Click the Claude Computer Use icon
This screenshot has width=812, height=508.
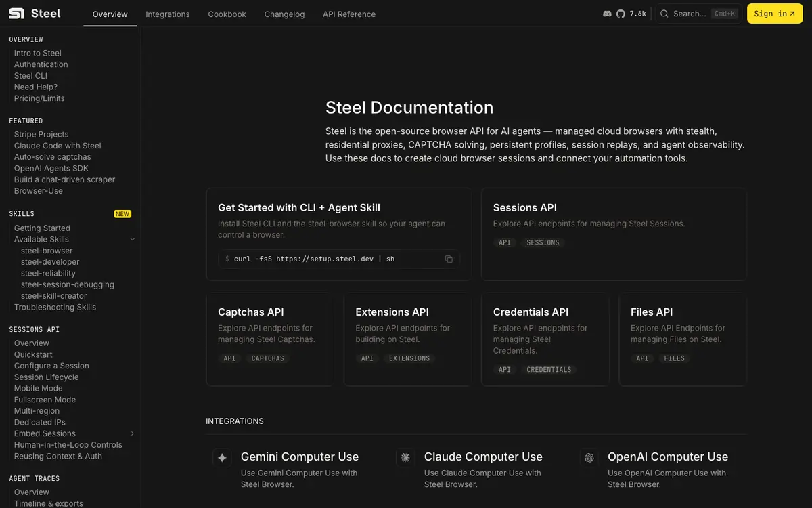(405, 458)
